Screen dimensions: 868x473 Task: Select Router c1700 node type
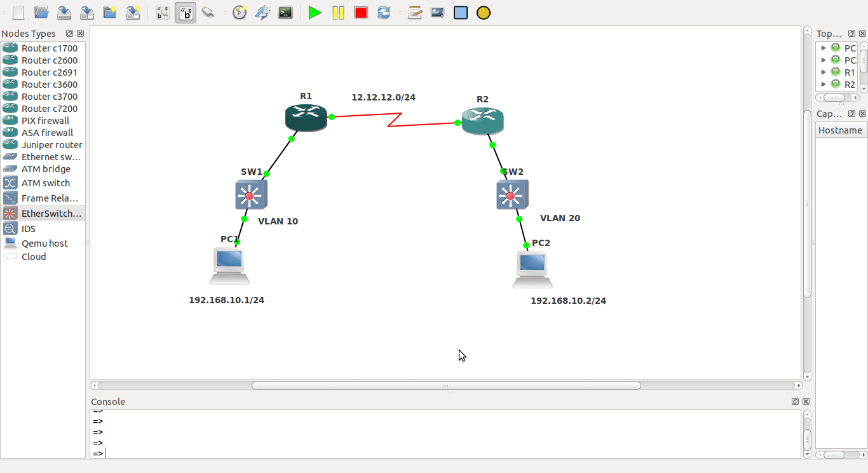pyautogui.click(x=43, y=48)
